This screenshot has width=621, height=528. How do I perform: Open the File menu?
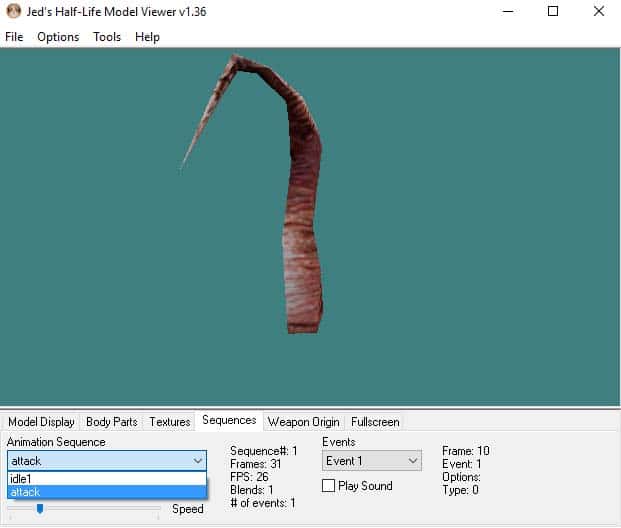14,37
